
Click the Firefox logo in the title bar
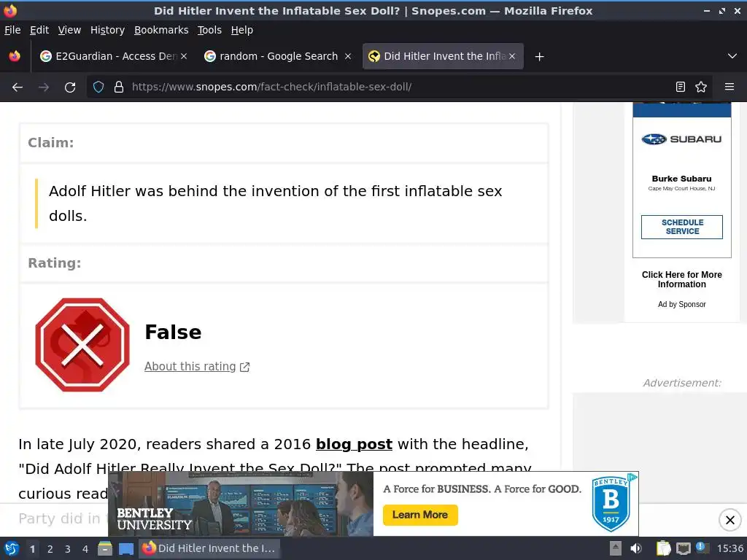tap(10, 10)
